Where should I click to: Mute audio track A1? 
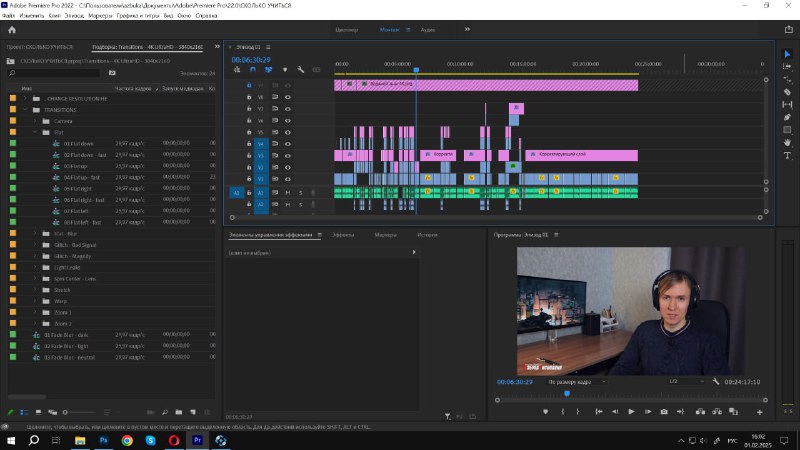(x=287, y=192)
